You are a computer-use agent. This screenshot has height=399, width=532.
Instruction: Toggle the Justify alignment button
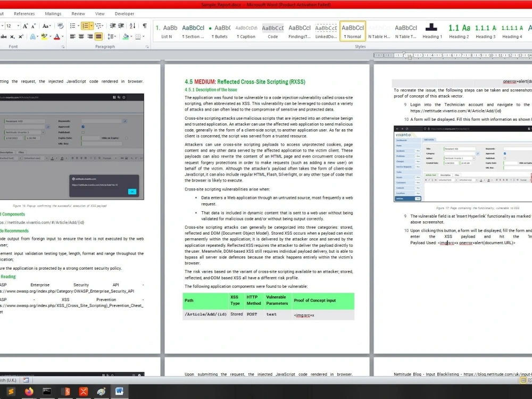99,36
